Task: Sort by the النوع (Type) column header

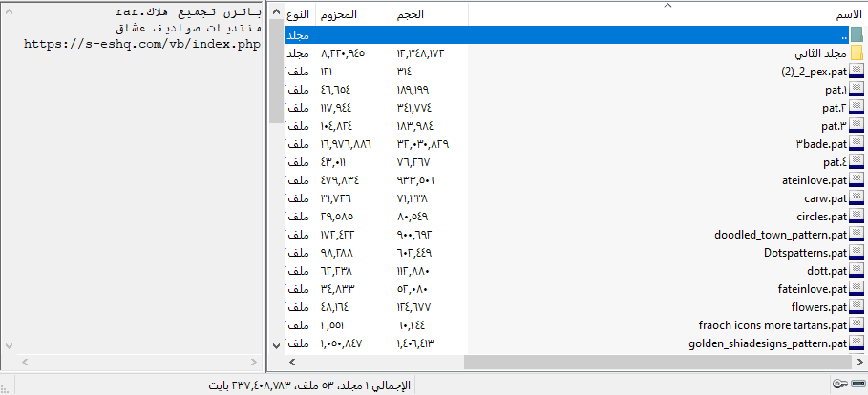Action: [x=300, y=14]
